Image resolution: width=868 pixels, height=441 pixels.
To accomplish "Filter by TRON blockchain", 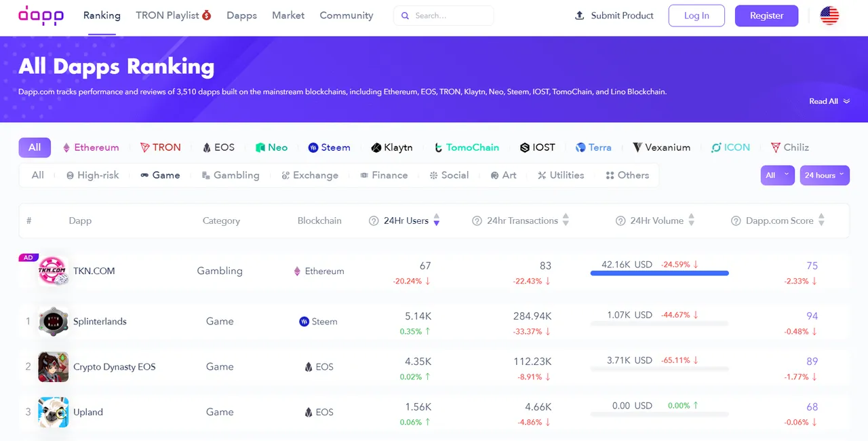I will pos(160,147).
